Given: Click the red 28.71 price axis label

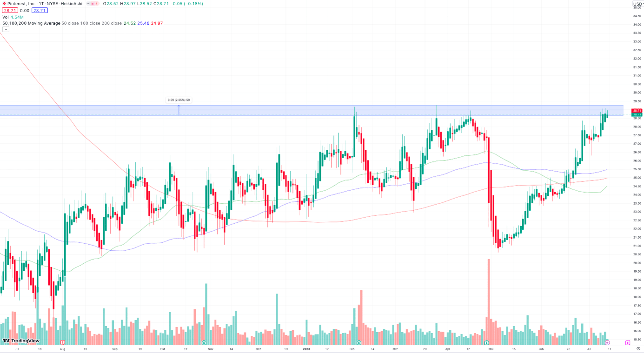Looking at the screenshot, I should pos(637,110).
